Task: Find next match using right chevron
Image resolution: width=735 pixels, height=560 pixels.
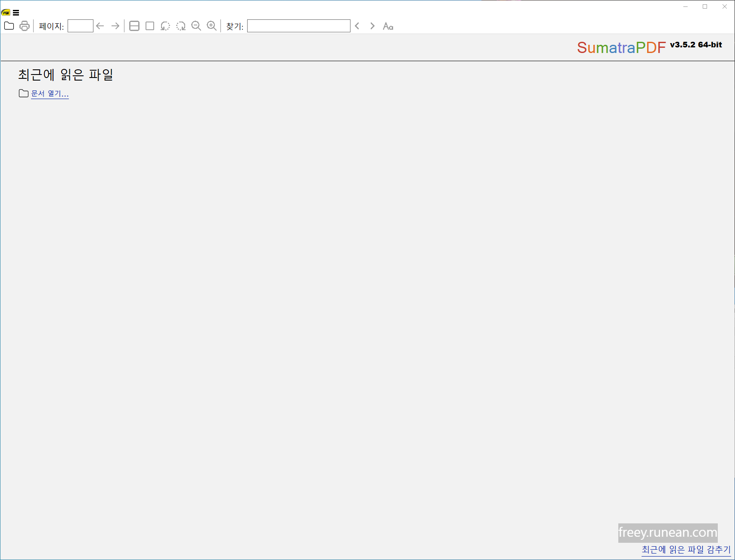Action: click(372, 26)
